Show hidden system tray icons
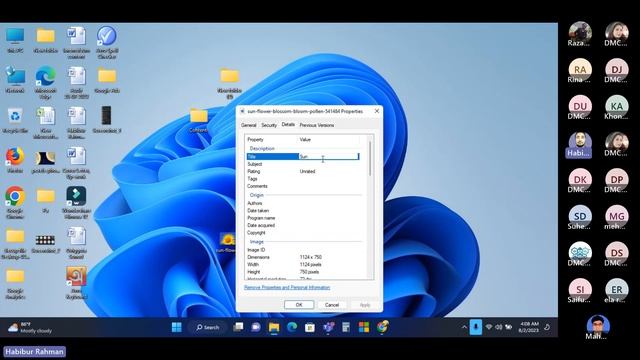640x360 pixels. pos(464,327)
